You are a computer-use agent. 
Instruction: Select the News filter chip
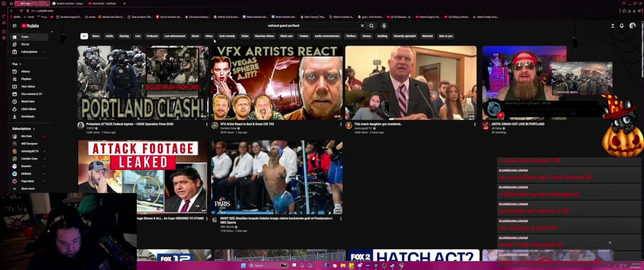click(96, 36)
